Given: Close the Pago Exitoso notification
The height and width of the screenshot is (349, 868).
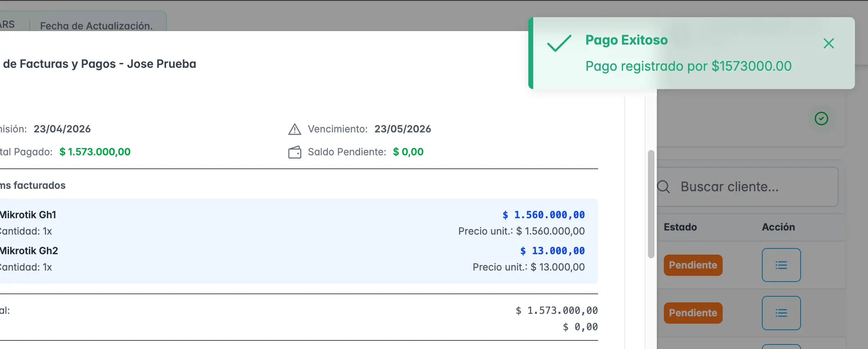Looking at the screenshot, I should click(x=828, y=43).
